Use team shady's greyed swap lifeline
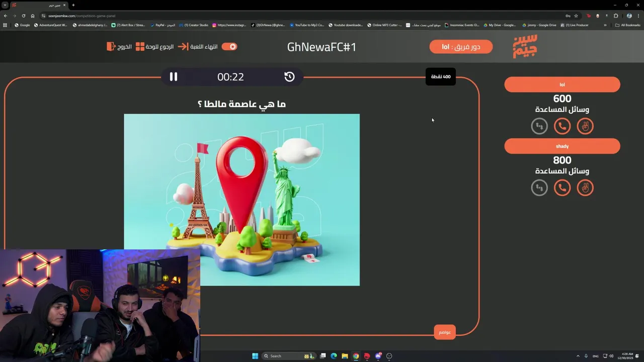This screenshot has height=362, width=644. coord(539,188)
